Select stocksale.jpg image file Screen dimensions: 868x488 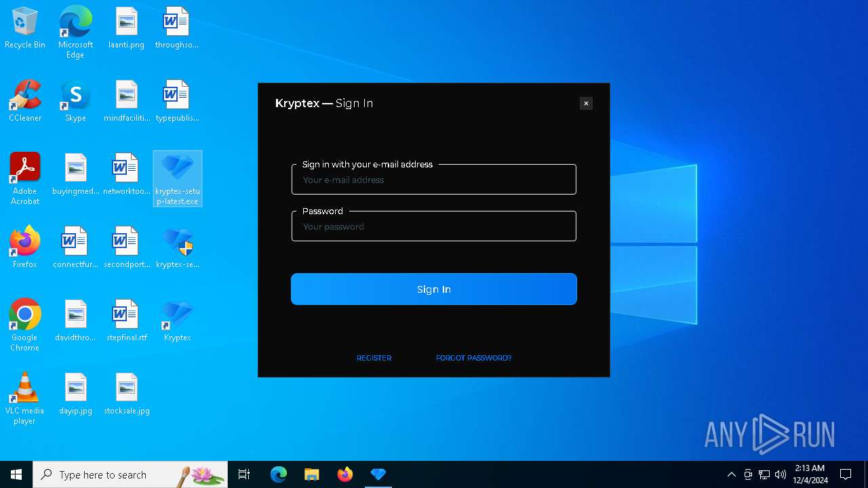coord(126,394)
